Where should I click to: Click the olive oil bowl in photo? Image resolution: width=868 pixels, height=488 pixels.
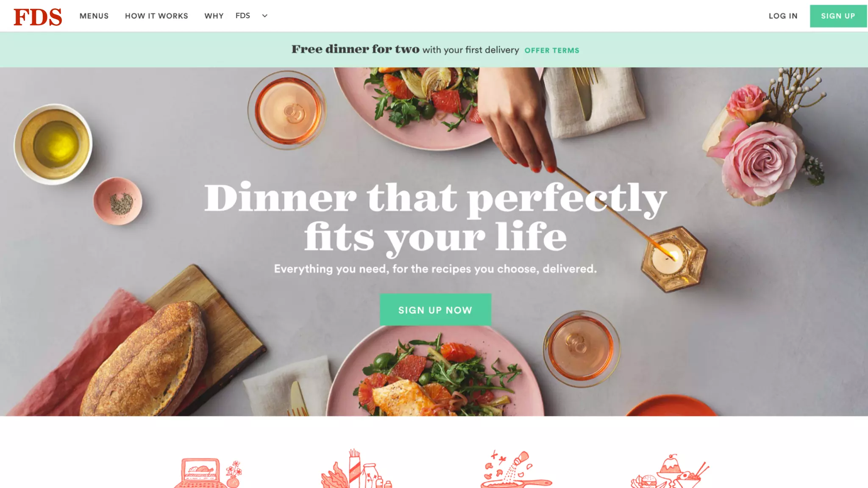pos(53,144)
